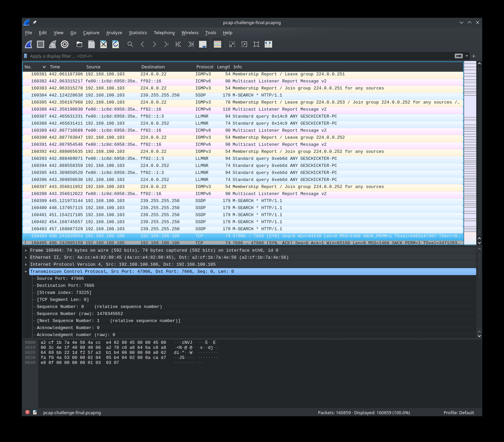Open the Telephony menu
The width and height of the screenshot is (504, 442).
coord(164,33)
